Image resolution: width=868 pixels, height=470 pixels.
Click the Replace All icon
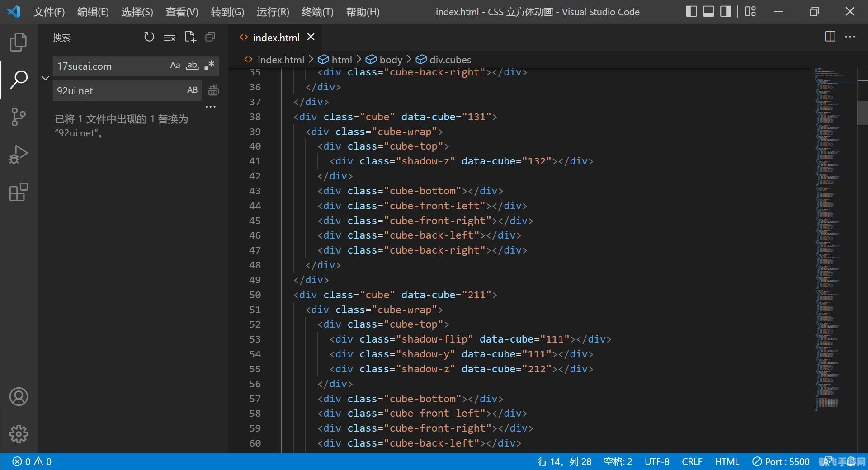213,90
